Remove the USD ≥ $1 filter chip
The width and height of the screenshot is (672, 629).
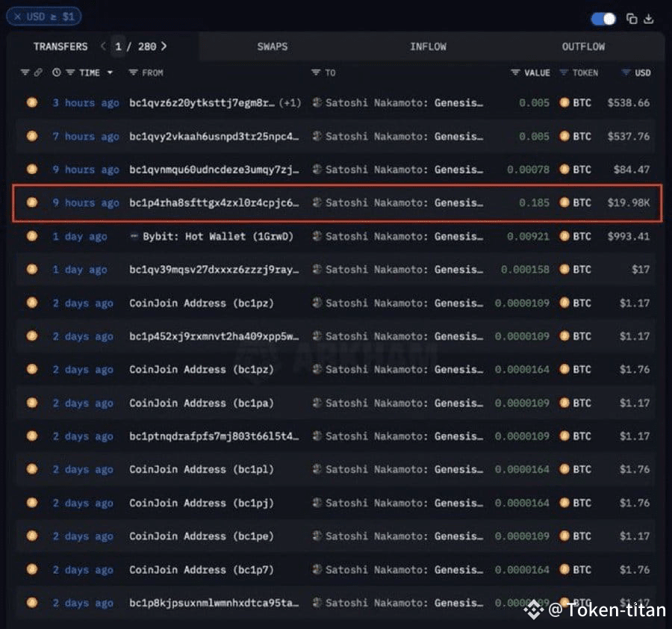coord(18,16)
